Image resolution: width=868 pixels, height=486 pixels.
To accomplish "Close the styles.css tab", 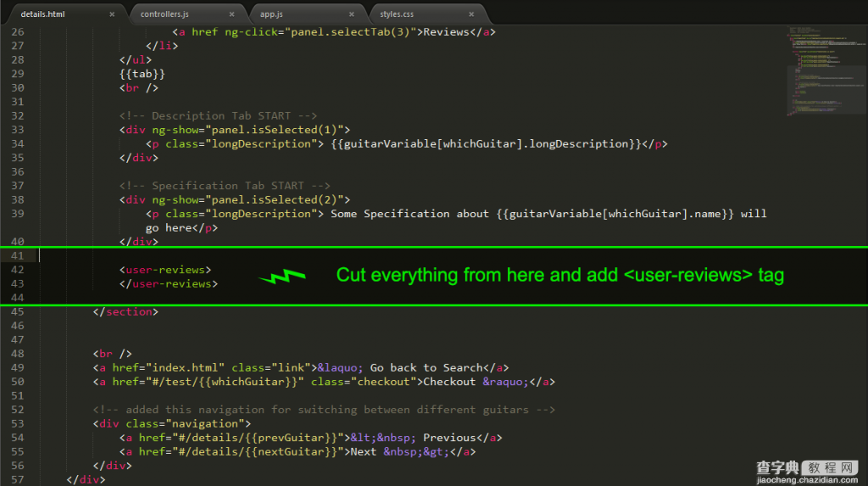I will 471,14.
